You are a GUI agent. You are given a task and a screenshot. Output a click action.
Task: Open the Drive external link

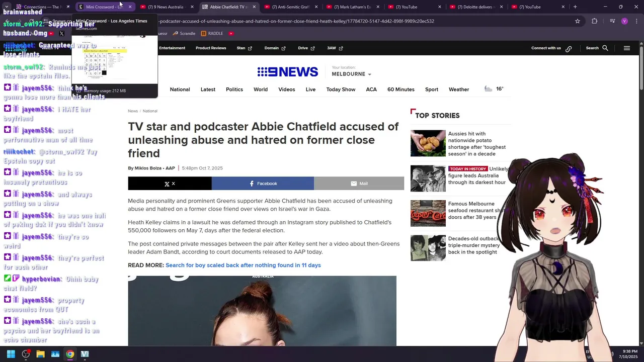click(306, 48)
